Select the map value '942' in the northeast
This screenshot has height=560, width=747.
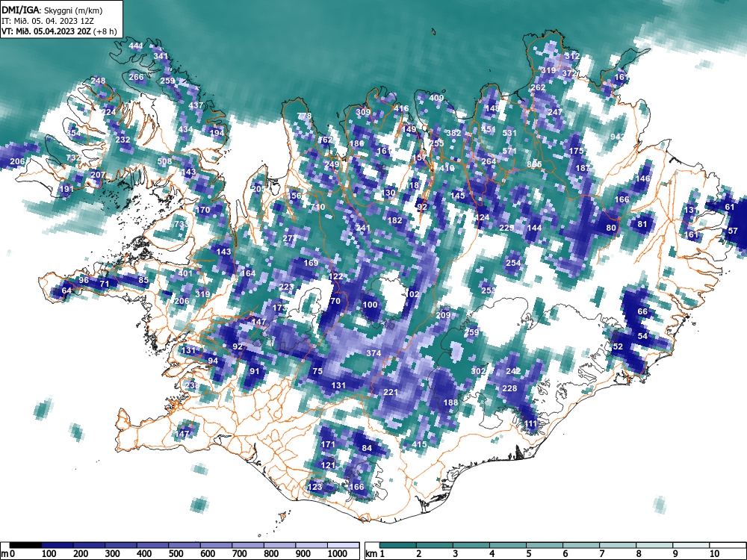click(x=618, y=137)
